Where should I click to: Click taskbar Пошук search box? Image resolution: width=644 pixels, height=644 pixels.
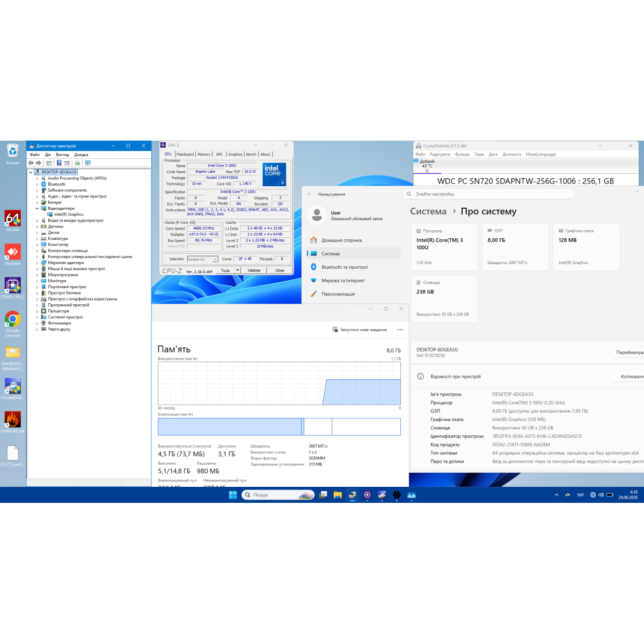click(278, 495)
